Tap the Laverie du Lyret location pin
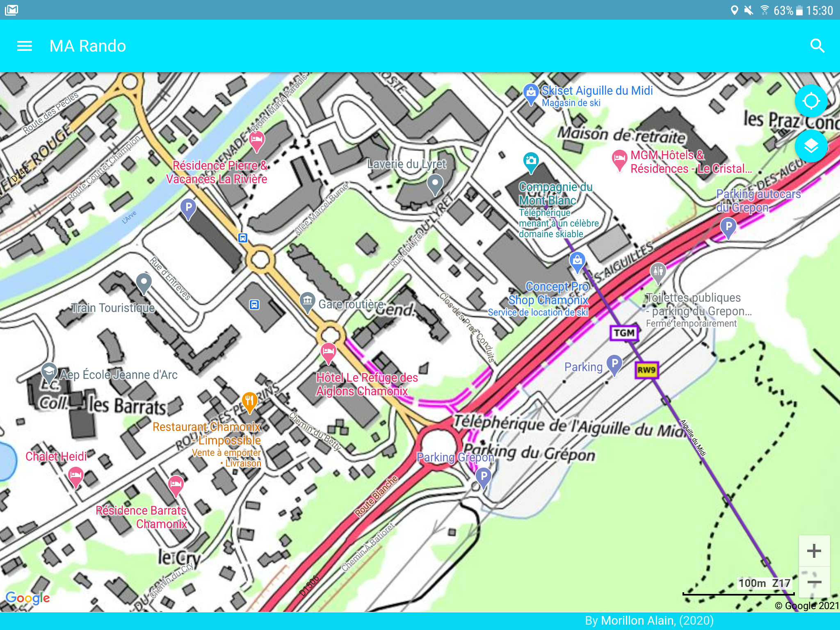This screenshot has width=840, height=630. pyautogui.click(x=435, y=185)
